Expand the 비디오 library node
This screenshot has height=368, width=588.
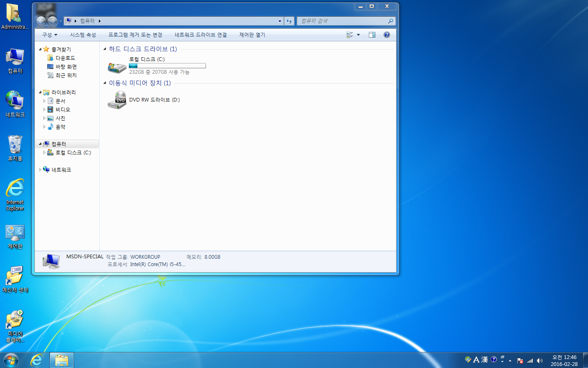(x=44, y=109)
